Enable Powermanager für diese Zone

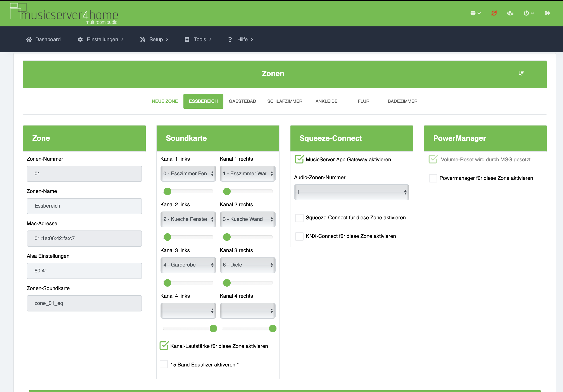point(433,178)
